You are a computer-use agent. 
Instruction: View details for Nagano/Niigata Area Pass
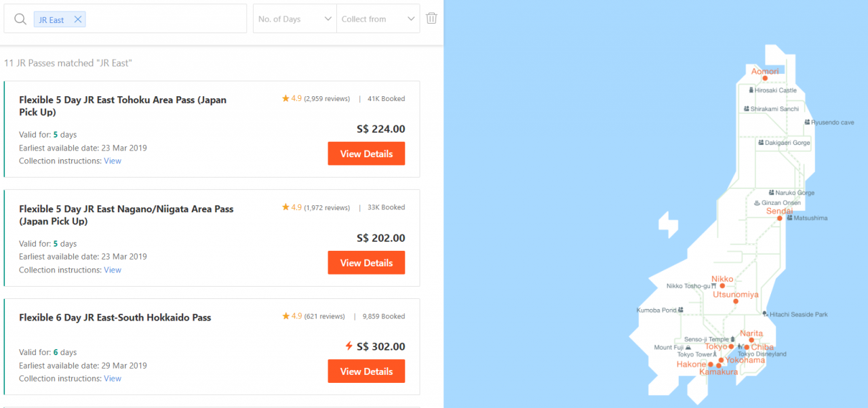[x=366, y=263]
